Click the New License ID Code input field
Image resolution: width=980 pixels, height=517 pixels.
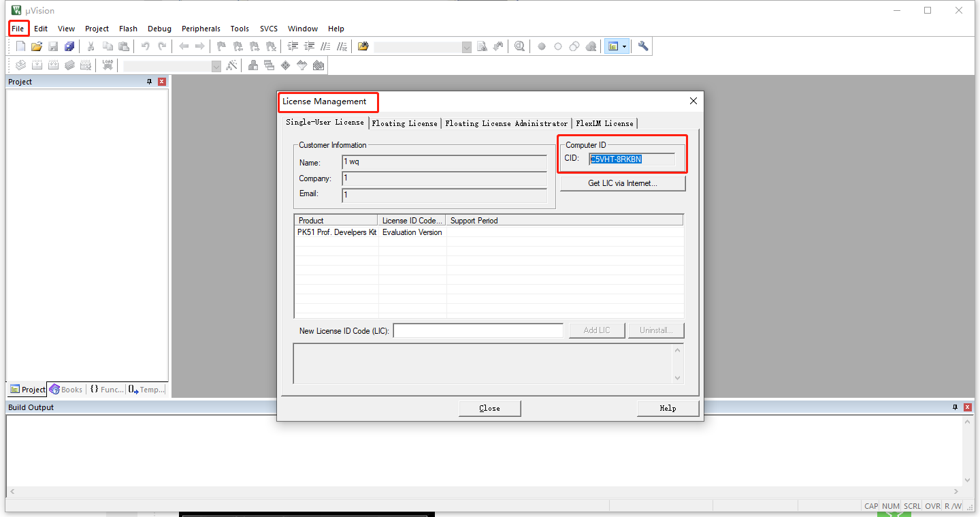tap(478, 330)
